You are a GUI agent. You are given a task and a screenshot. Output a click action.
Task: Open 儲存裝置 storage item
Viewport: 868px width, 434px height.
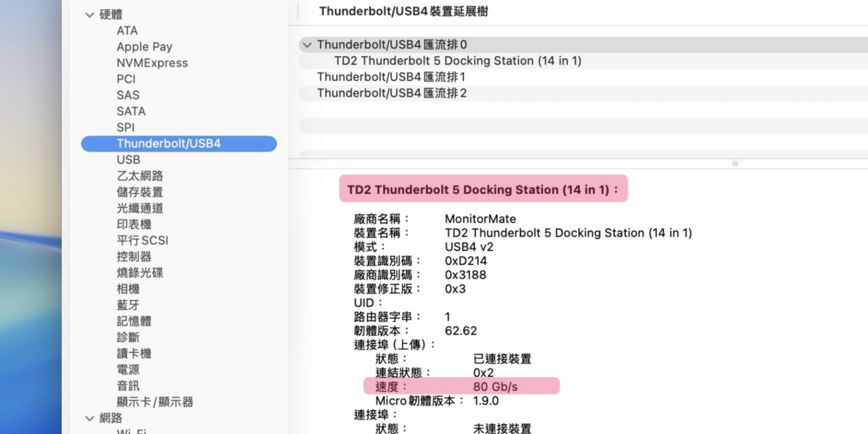click(140, 192)
